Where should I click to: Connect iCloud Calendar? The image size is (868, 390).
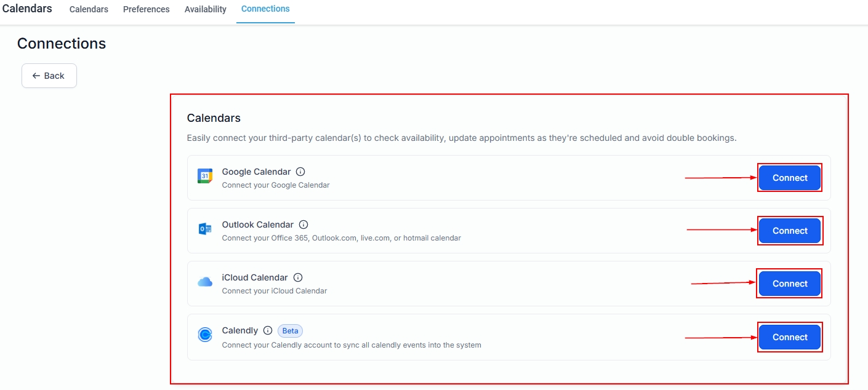[x=790, y=284]
